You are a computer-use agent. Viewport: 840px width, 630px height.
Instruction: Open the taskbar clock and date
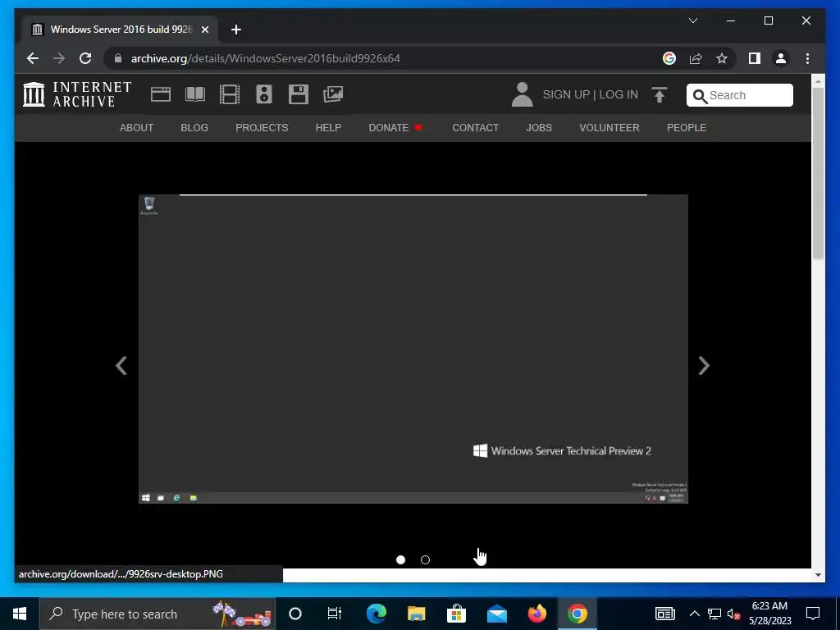pyautogui.click(x=769, y=614)
